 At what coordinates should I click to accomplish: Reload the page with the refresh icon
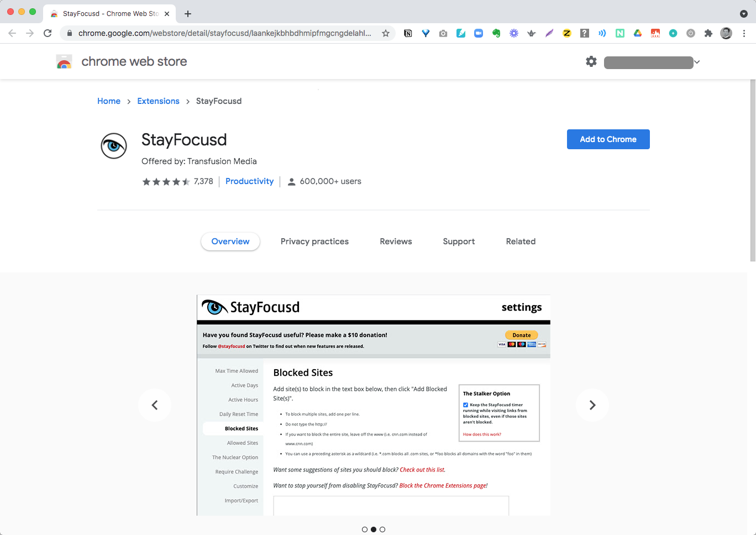coord(48,33)
